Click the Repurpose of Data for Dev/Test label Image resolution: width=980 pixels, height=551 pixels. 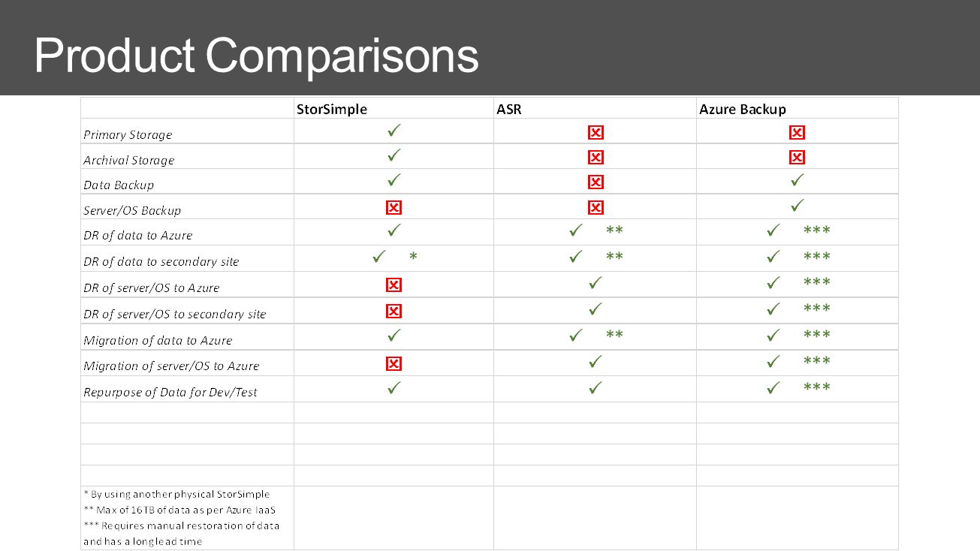point(170,392)
